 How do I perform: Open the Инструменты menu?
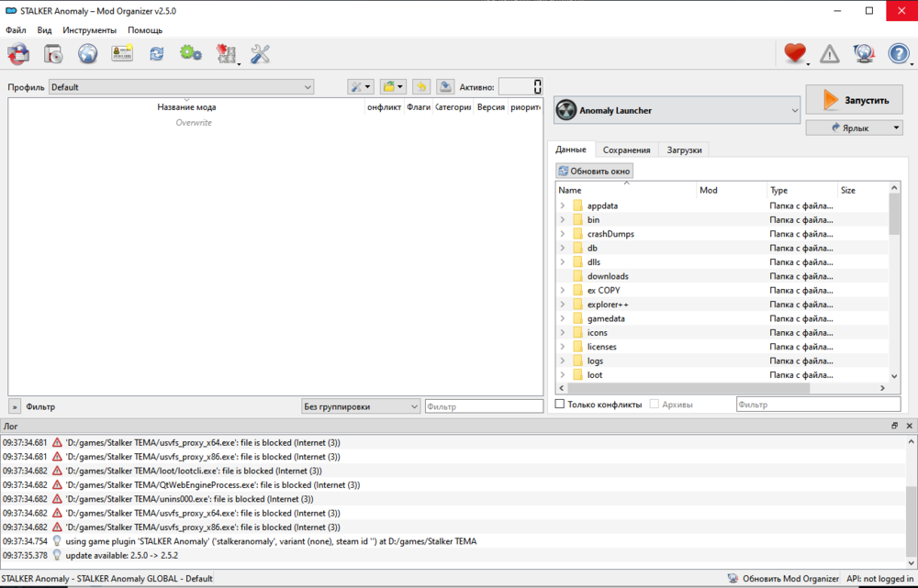pos(89,30)
